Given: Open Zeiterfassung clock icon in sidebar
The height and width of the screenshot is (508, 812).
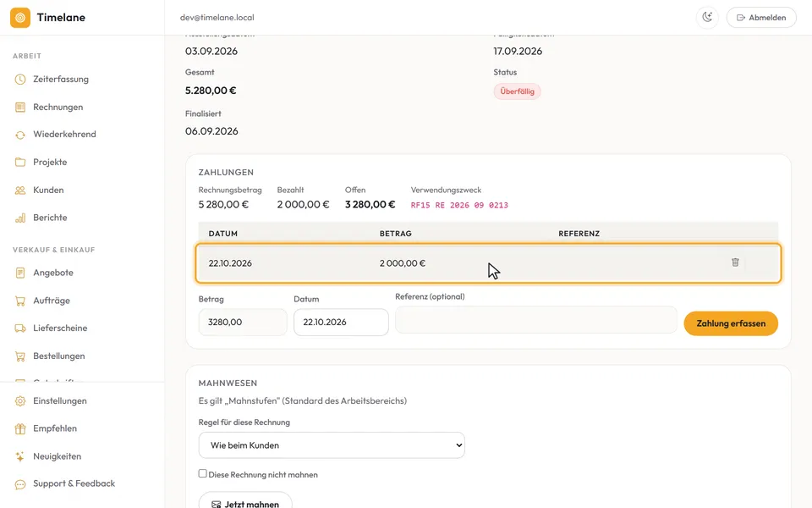Looking at the screenshot, I should click(x=20, y=80).
